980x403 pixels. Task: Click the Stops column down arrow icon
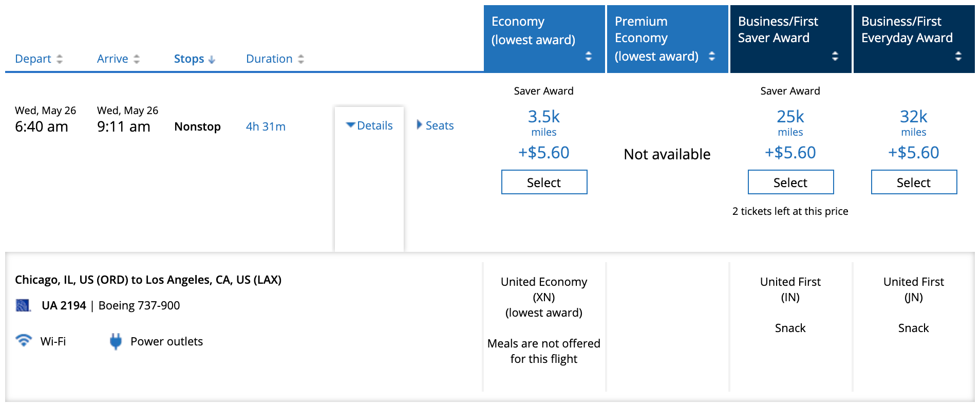pos(212,60)
